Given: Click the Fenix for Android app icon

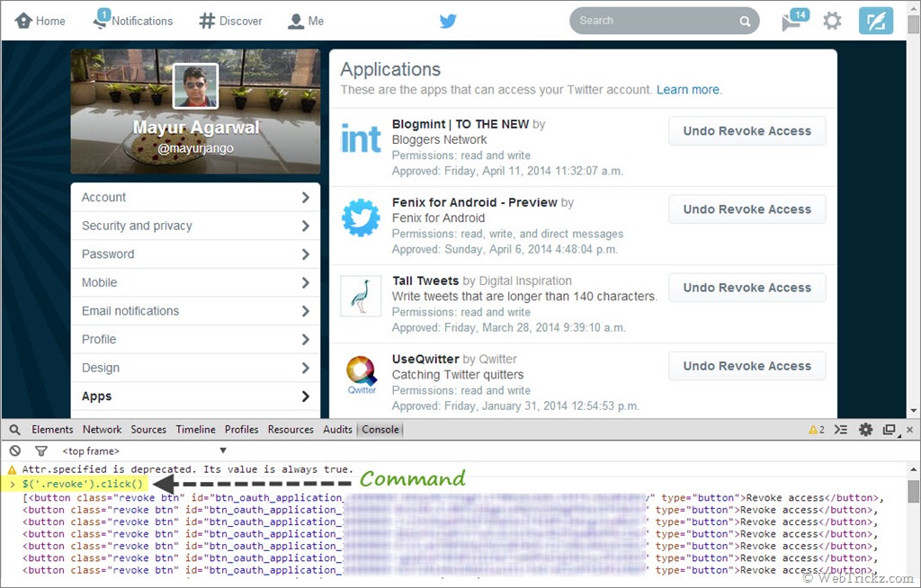Looking at the screenshot, I should click(x=361, y=218).
